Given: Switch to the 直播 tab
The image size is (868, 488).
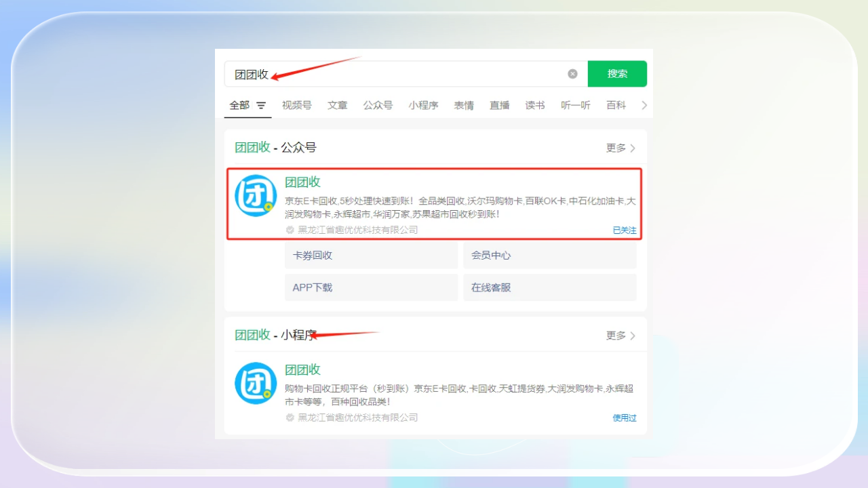Looking at the screenshot, I should coord(500,106).
